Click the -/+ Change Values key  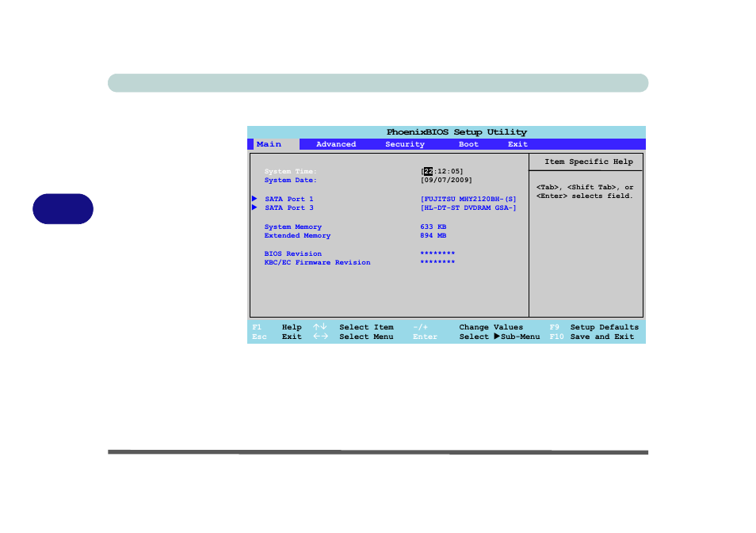(421, 327)
